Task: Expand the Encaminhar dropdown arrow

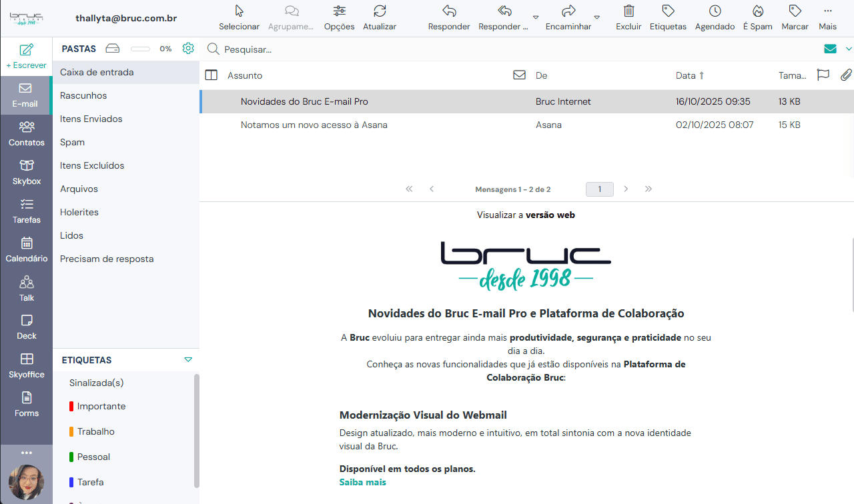Action: click(x=597, y=17)
